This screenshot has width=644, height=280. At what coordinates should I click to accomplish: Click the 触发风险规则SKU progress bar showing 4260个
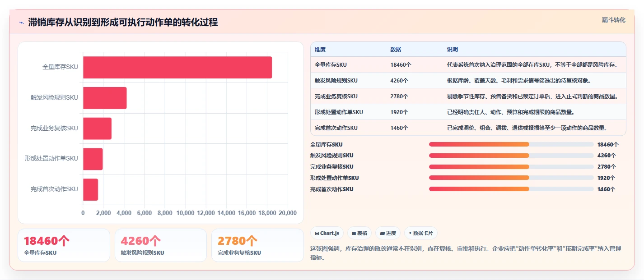511,156
